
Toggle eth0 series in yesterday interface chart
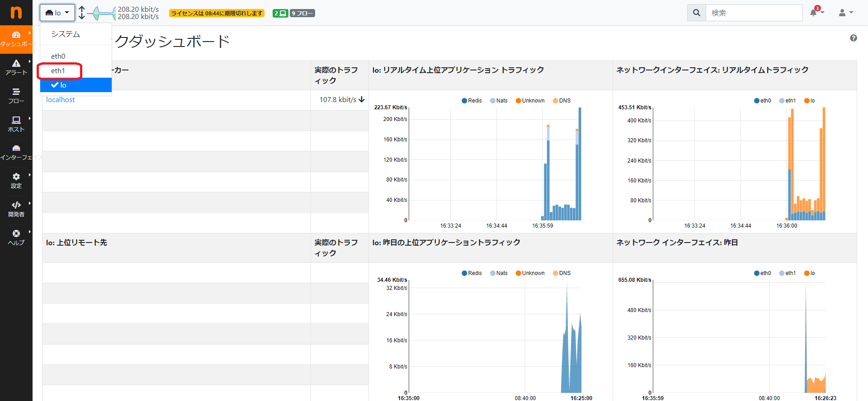(x=762, y=273)
